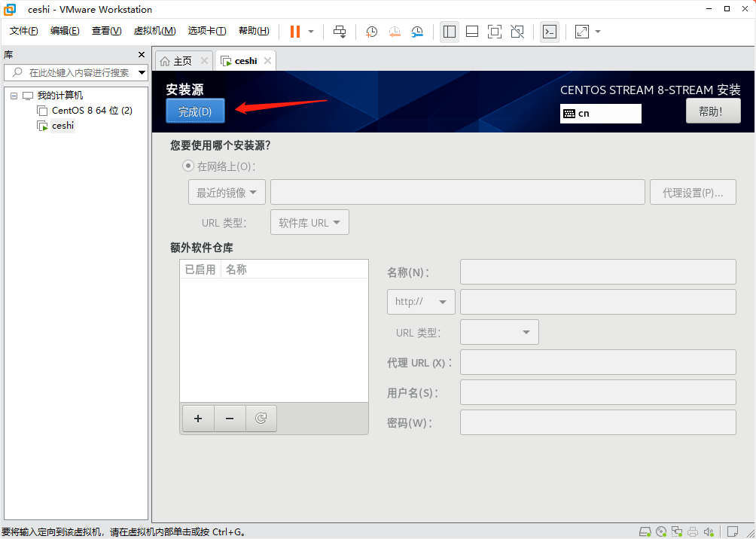This screenshot has height=539, width=756.
Task: Pause the virtual machine with orange pause icon
Action: click(x=294, y=32)
